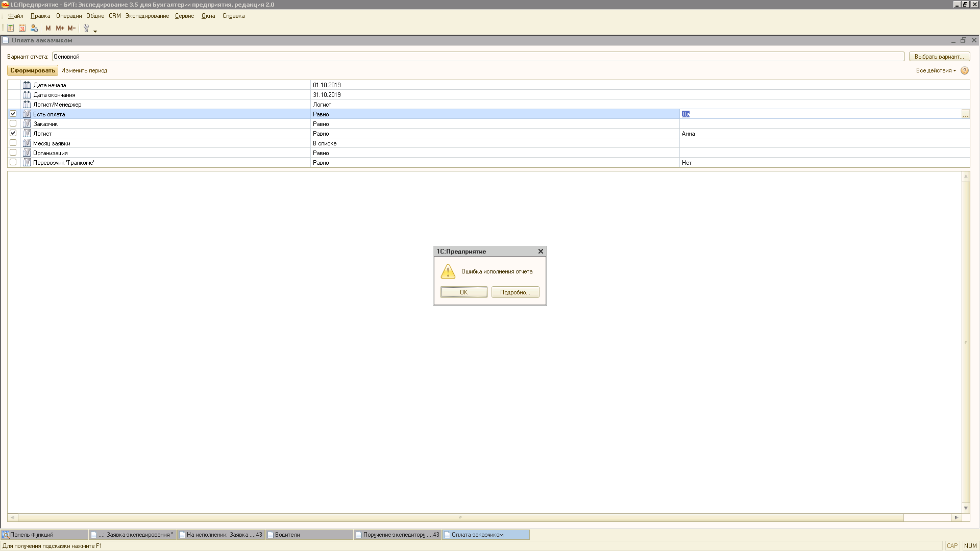Click the M+ memory add icon
The height and width of the screenshot is (551, 980).
coord(60,28)
